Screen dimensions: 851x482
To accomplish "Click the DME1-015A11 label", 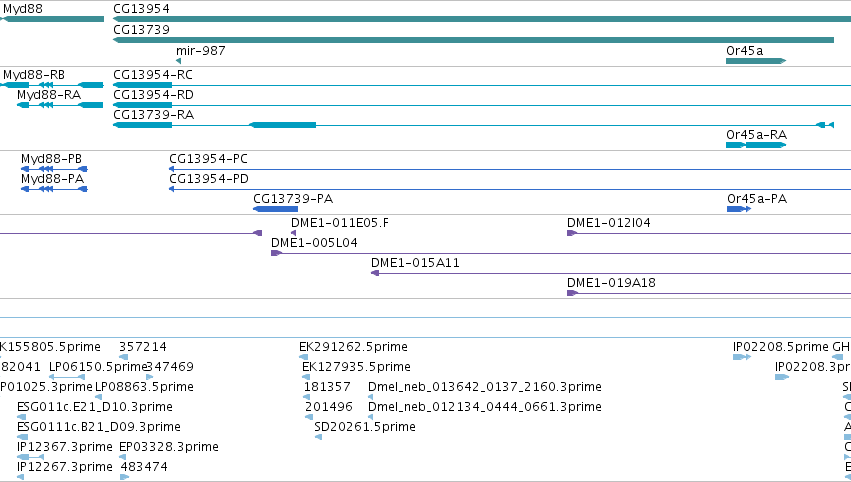I will [415, 263].
